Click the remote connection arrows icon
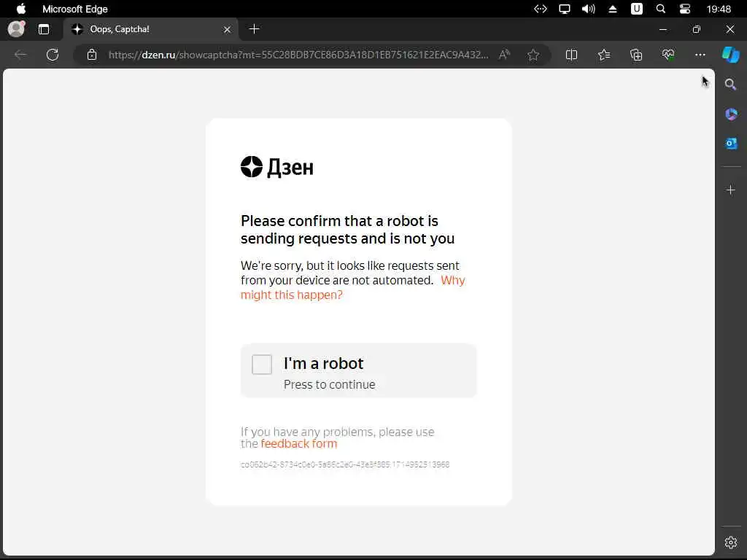This screenshot has height=560, width=747. coord(541,9)
